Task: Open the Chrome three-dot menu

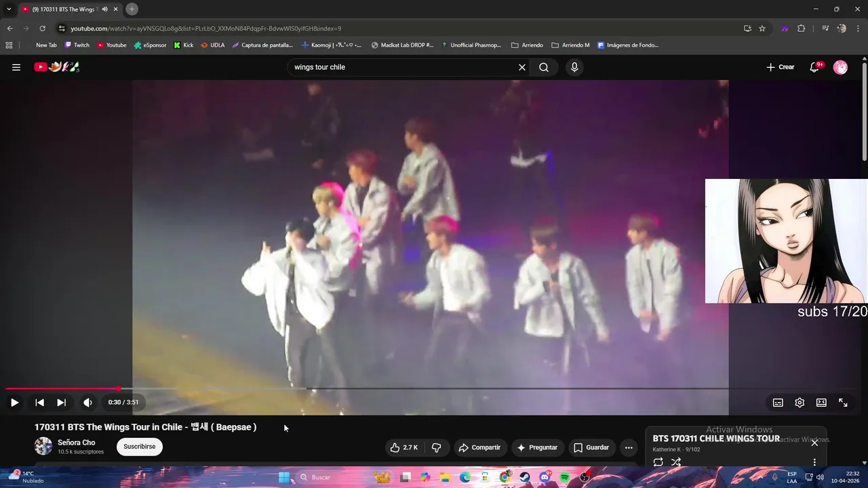Action: pos(858,28)
